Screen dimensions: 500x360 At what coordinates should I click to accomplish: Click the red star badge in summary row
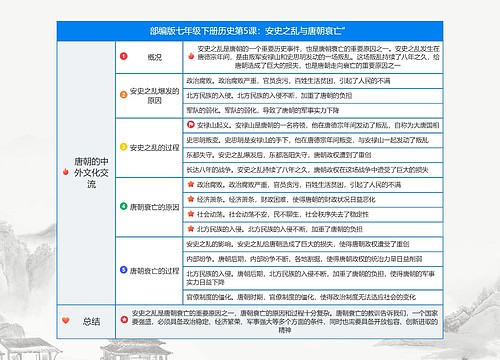(x=124, y=320)
